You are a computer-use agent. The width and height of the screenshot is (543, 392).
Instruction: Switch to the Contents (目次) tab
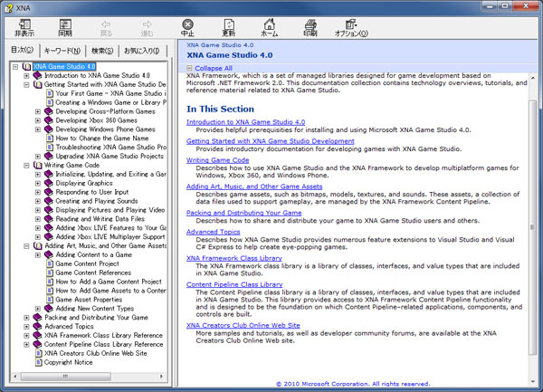[22, 50]
